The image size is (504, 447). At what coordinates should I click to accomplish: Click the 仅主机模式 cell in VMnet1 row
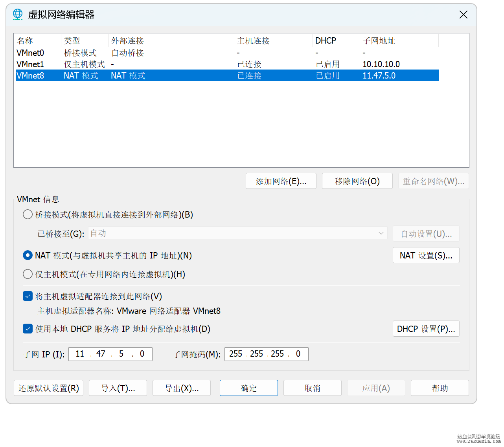click(85, 64)
